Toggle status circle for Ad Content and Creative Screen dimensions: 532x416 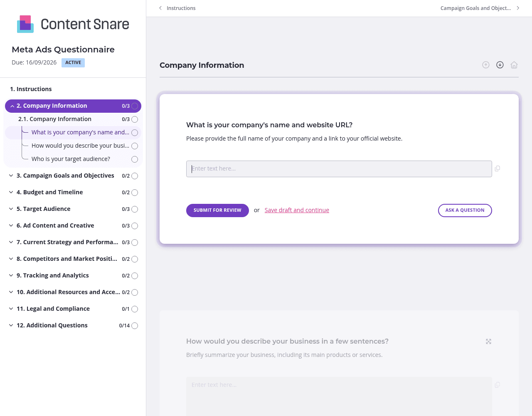135,226
